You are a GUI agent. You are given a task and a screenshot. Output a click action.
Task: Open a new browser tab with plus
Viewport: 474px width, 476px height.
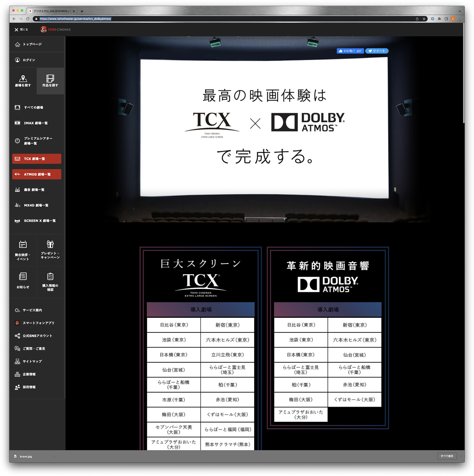tap(82, 11)
